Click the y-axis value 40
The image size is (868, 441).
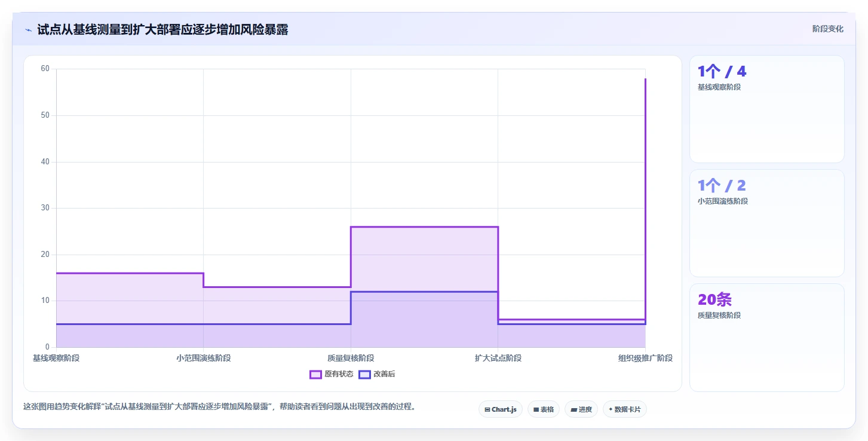(x=45, y=162)
